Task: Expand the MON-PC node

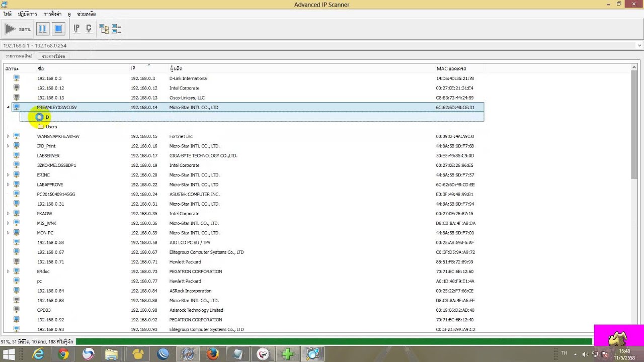Action: coord(8,233)
